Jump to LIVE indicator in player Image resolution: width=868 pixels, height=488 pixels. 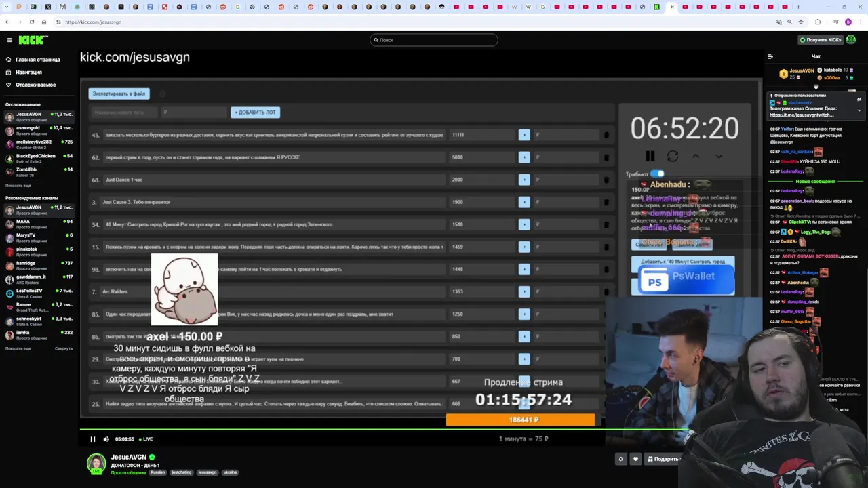[x=144, y=439]
